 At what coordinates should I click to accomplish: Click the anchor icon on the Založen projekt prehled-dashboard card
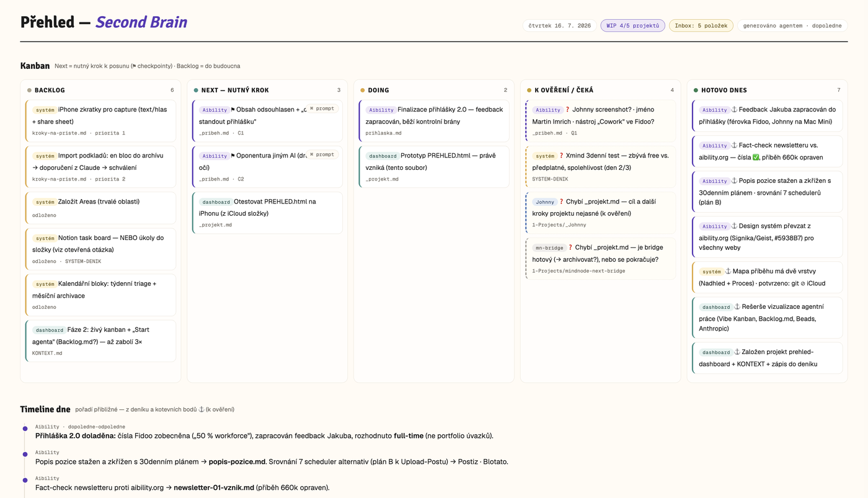point(737,352)
